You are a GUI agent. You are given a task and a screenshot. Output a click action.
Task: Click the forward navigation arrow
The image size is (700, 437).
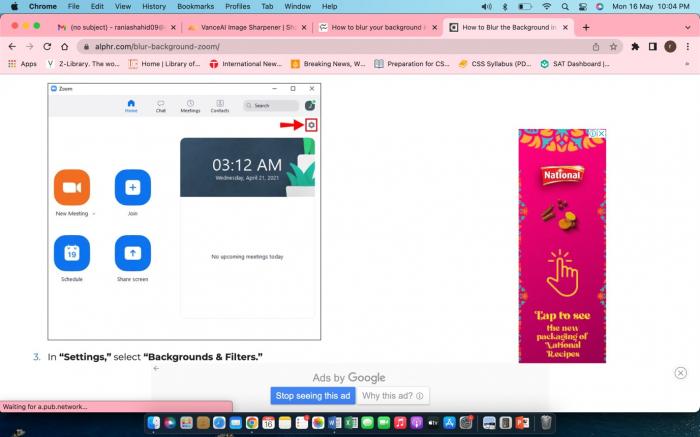click(x=29, y=46)
